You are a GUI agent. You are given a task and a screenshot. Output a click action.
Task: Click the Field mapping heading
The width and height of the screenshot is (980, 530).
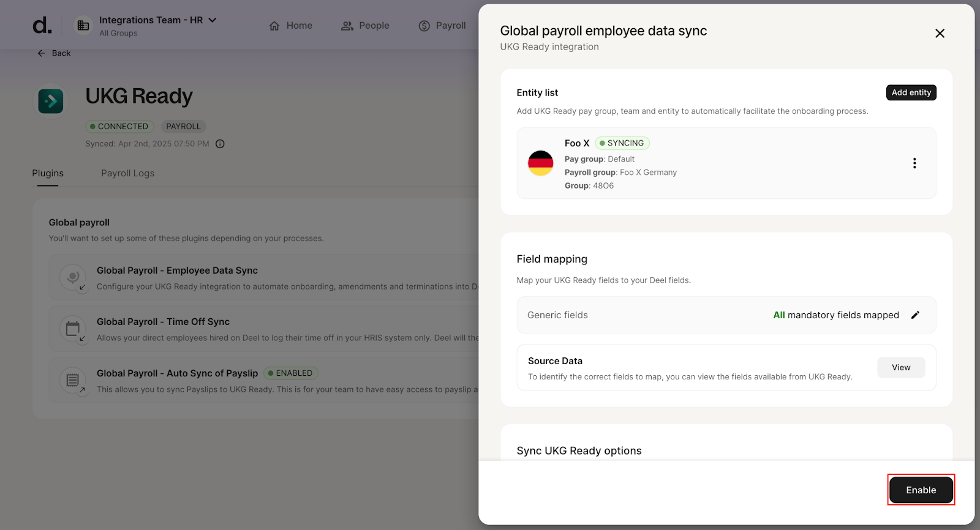[552, 259]
